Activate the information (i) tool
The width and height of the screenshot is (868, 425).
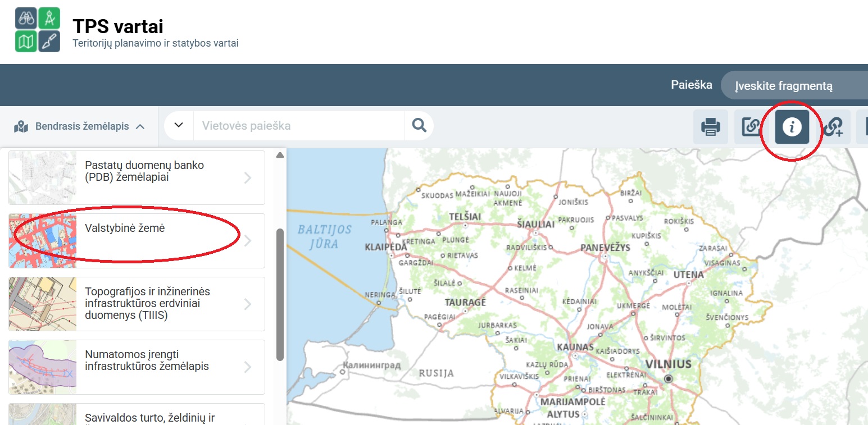pos(792,127)
